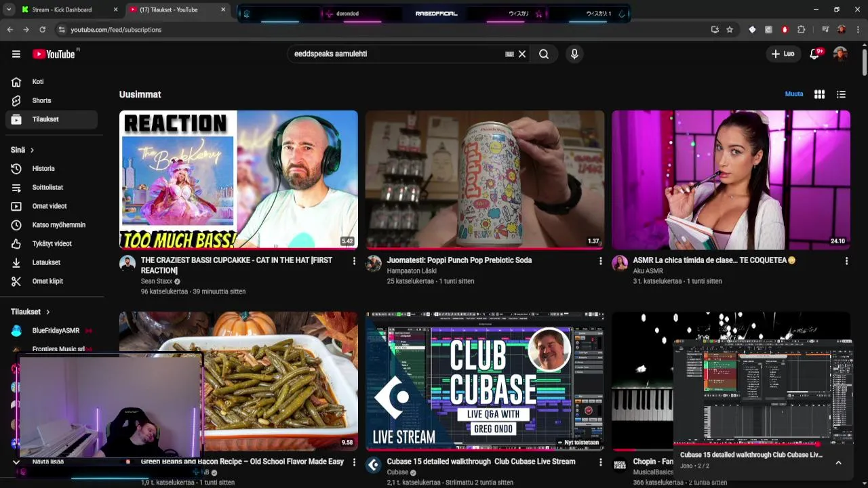Screen dimensions: 868x488
Task: Open Tykätyt videot in the sidebar
Action: [52, 243]
